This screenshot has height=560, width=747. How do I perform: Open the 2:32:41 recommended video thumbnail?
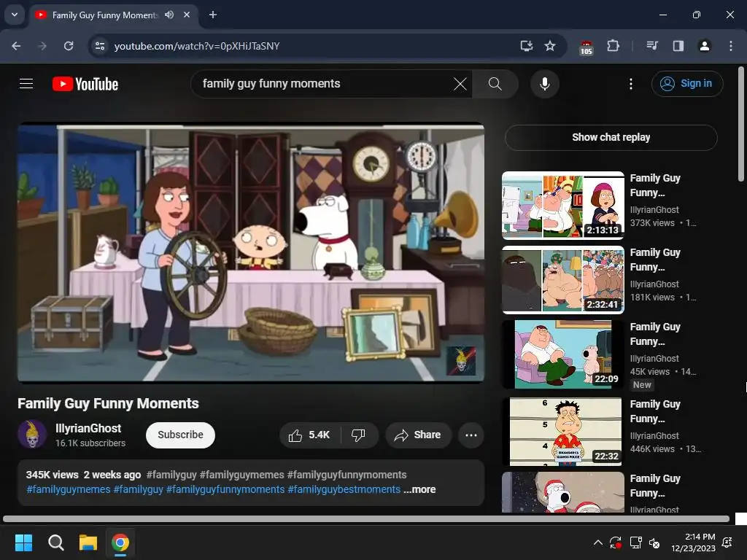click(x=563, y=279)
